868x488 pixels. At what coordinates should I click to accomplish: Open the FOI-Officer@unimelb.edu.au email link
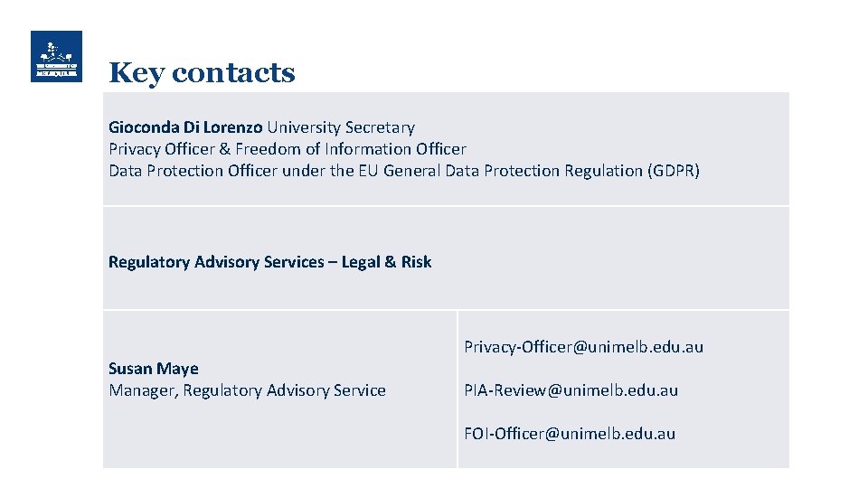pyautogui.click(x=570, y=433)
